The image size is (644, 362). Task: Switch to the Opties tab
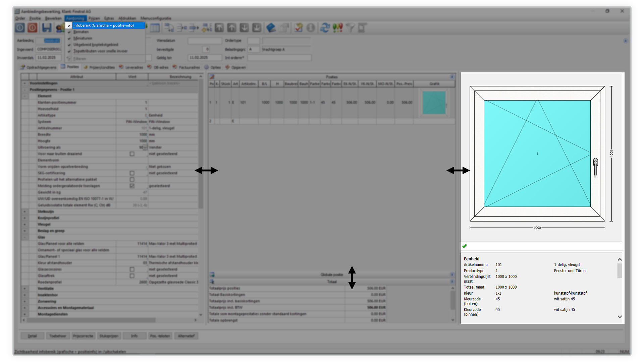[213, 67]
